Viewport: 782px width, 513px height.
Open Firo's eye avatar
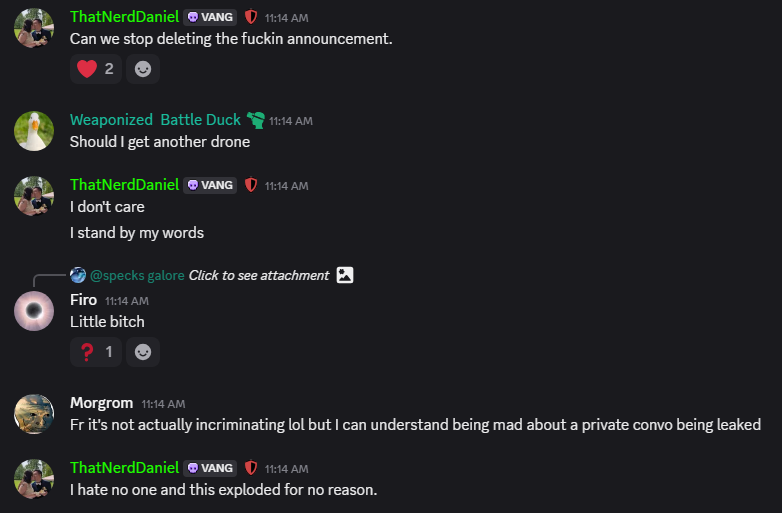pyautogui.click(x=34, y=311)
